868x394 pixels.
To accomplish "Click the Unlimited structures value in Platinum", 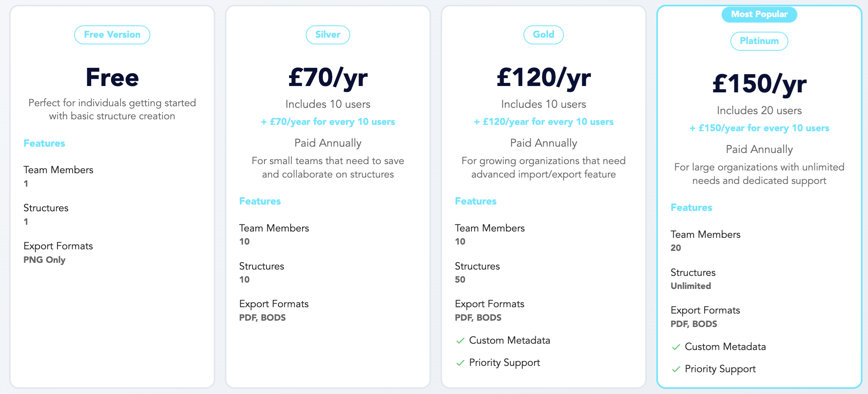I will [691, 286].
